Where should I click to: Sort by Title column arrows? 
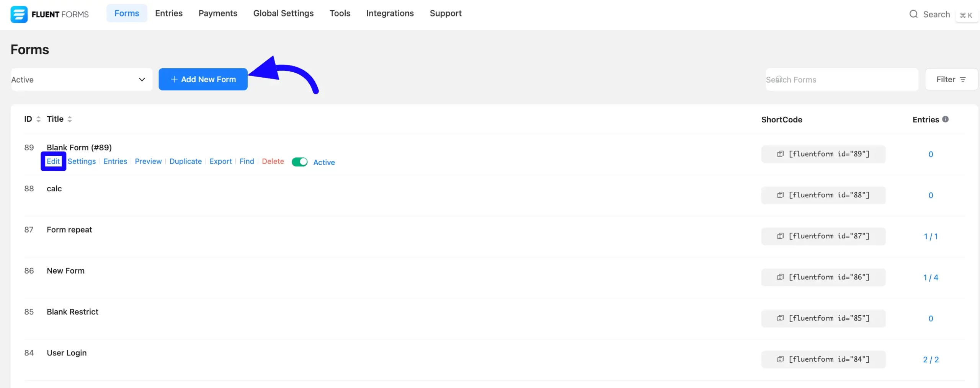[x=70, y=119]
